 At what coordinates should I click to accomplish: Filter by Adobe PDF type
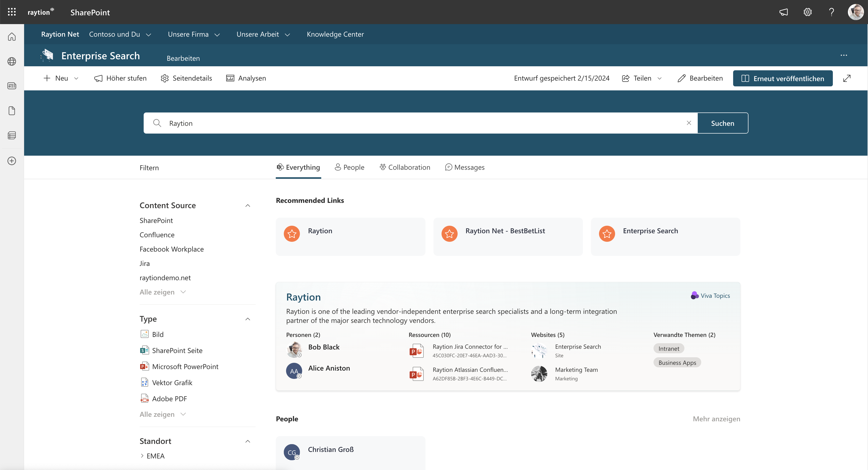click(x=163, y=399)
